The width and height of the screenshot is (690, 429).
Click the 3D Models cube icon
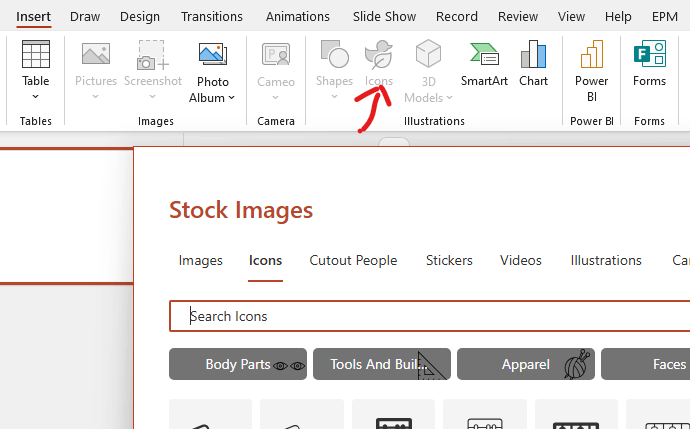[428, 54]
